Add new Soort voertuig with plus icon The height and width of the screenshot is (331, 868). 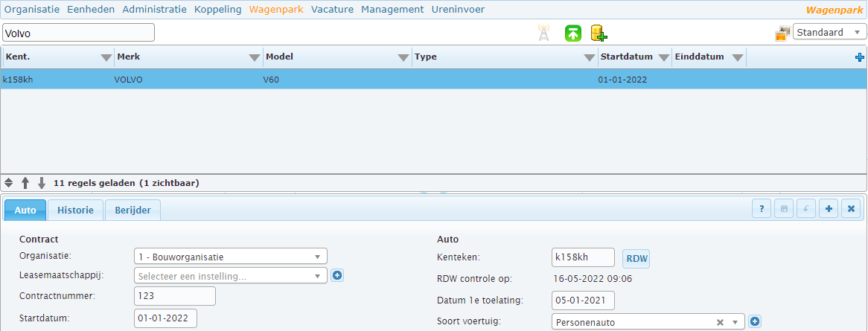click(x=755, y=321)
